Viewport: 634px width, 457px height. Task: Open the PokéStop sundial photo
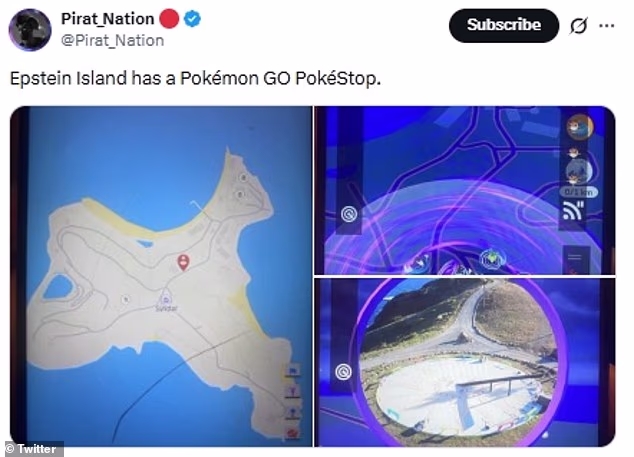455,360
